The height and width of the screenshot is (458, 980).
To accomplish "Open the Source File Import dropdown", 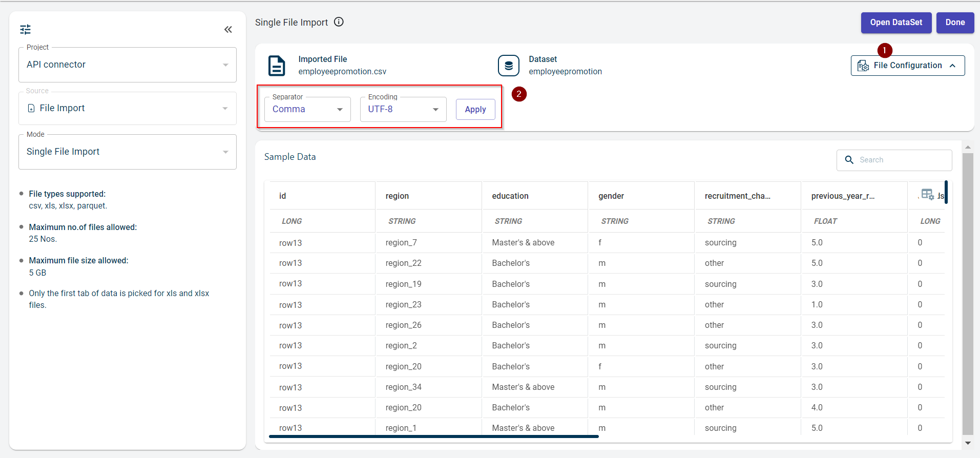I will pyautogui.click(x=127, y=109).
